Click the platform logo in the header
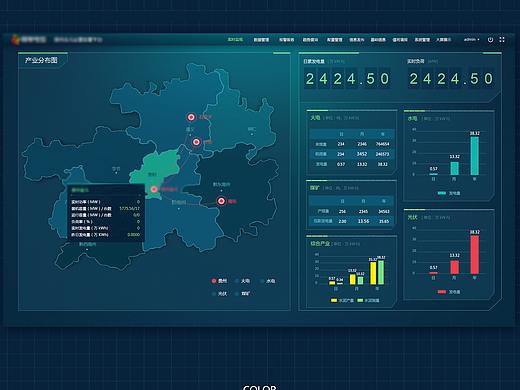The width and height of the screenshot is (520, 390). coord(16,40)
